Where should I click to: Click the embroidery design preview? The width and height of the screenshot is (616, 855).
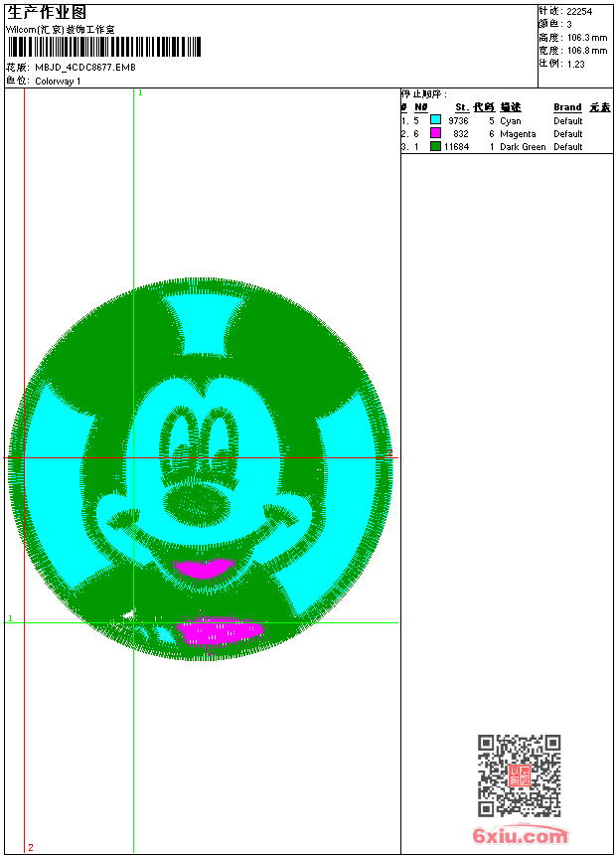201,469
